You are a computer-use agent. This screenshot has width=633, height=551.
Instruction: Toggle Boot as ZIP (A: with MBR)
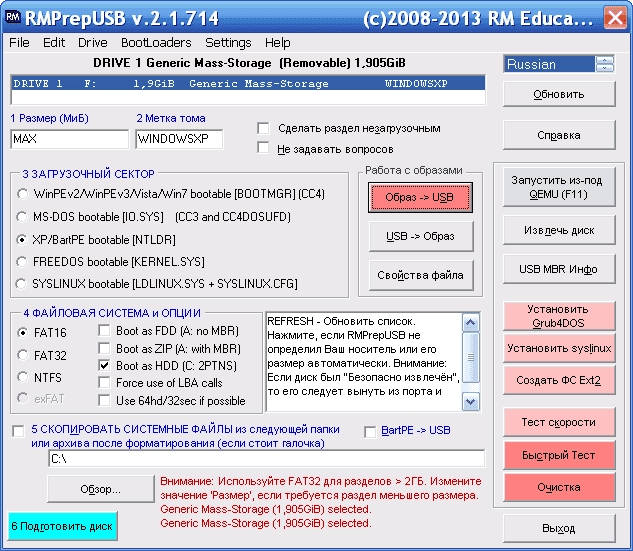click(104, 348)
